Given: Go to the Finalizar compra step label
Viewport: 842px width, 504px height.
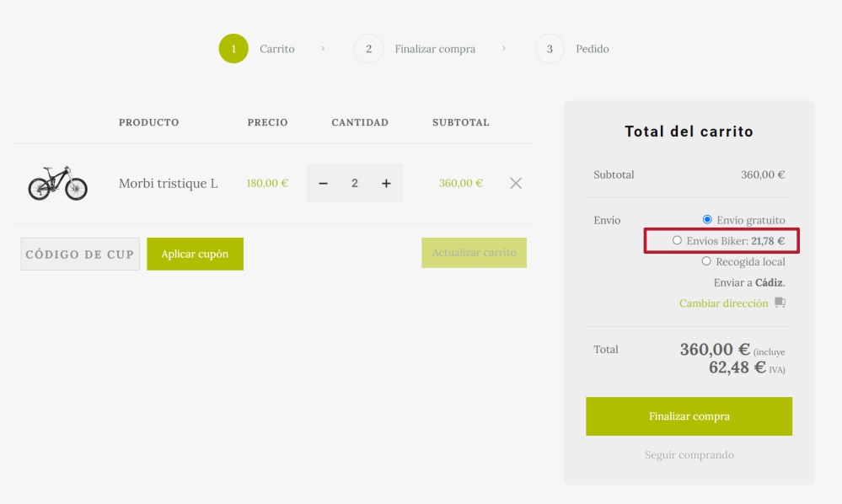Looking at the screenshot, I should (435, 49).
